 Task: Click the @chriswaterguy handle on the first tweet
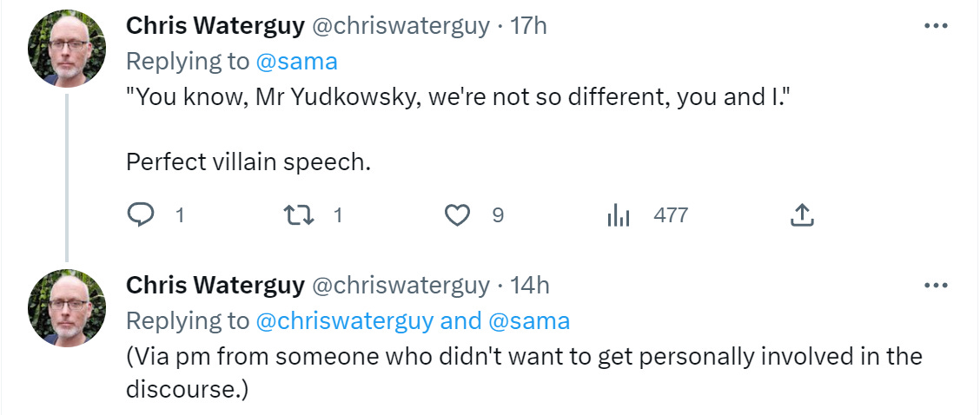[x=401, y=26]
